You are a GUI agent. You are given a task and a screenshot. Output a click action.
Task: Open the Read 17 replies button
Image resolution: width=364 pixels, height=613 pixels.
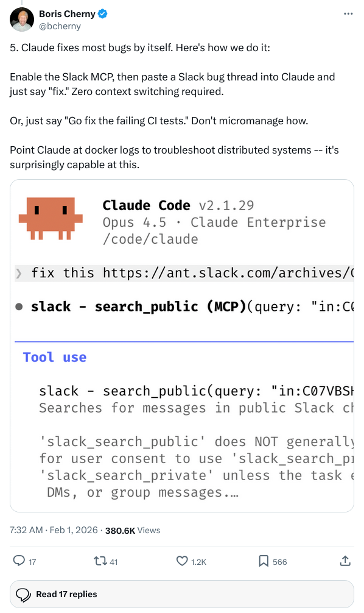pos(182,594)
